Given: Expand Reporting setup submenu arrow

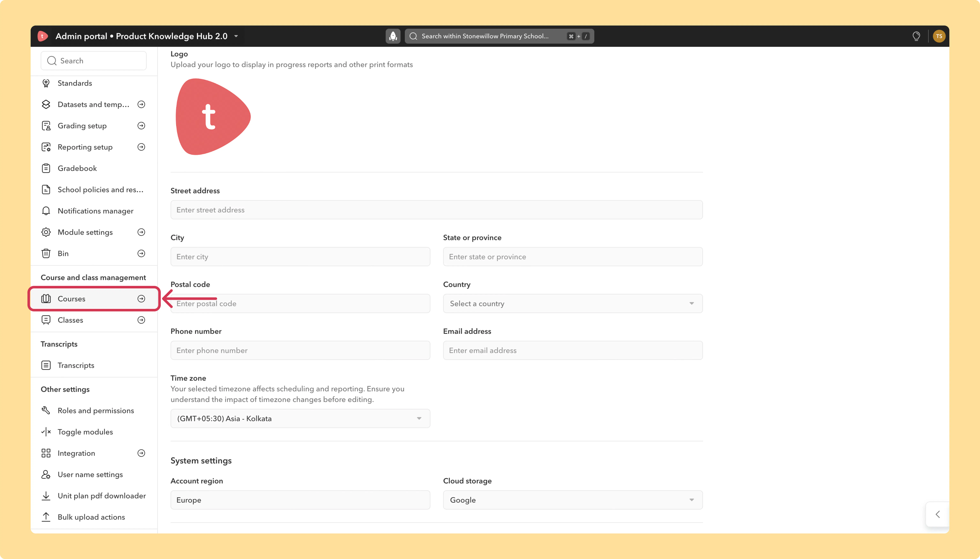Looking at the screenshot, I should [x=141, y=147].
